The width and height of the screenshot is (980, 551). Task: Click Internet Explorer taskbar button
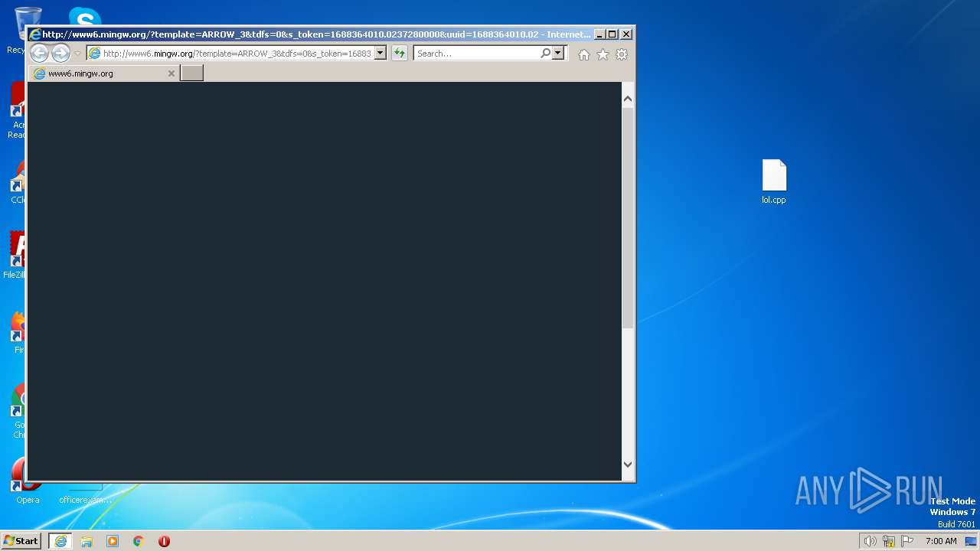click(60, 541)
